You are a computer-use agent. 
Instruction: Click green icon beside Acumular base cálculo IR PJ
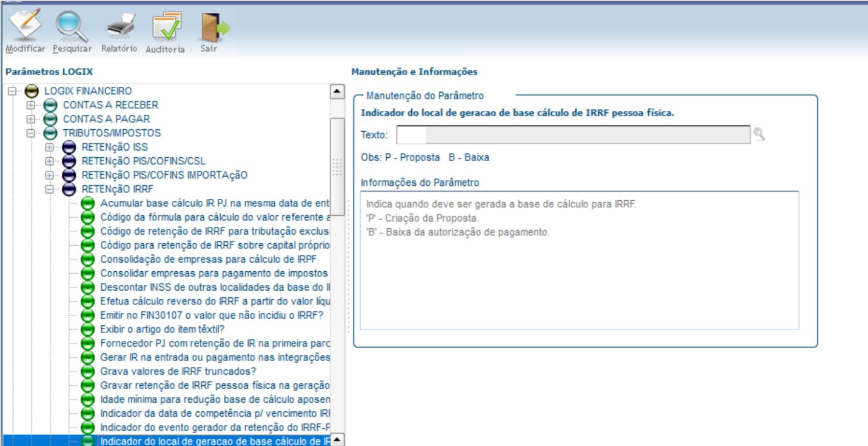[x=88, y=203]
